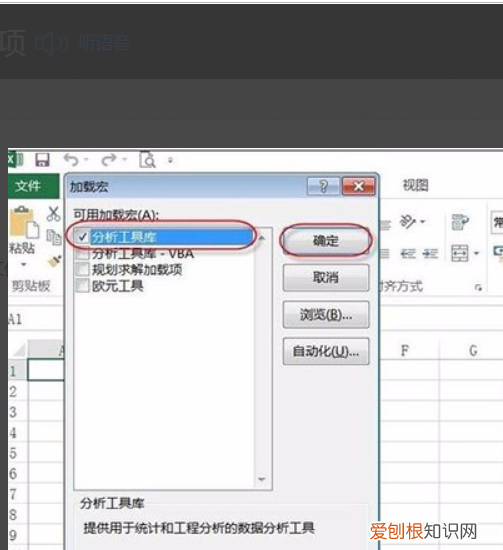This screenshot has height=550, width=503.
Task: Click the Name Box showing A1
Action: click(x=35, y=319)
